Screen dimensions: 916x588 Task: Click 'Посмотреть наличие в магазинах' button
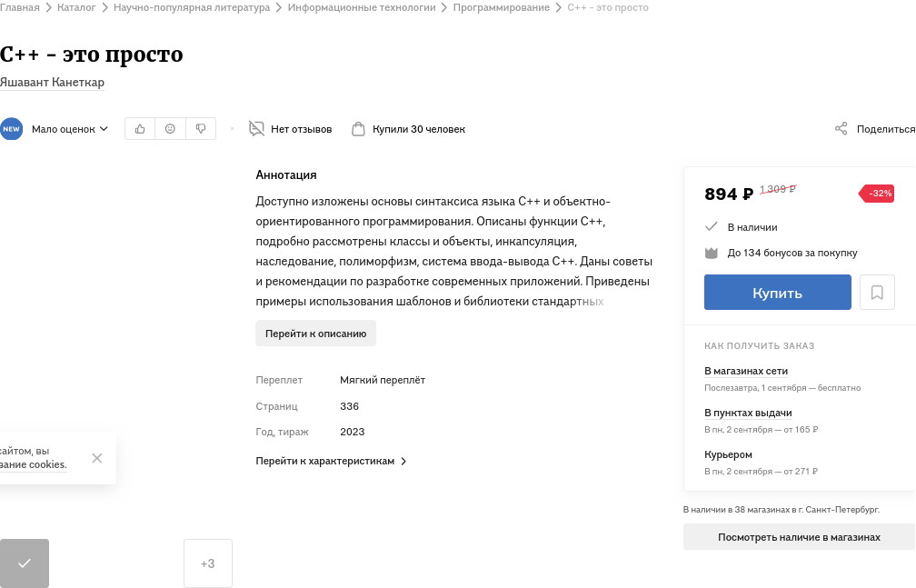click(x=799, y=537)
